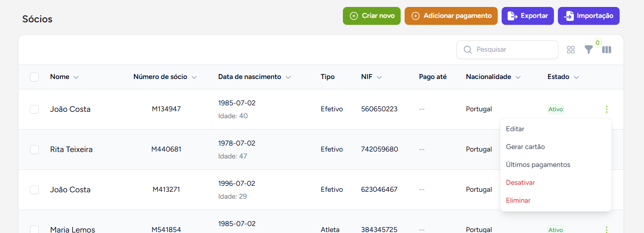
Task: Click Idade: 29 text
Action: tap(232, 197)
